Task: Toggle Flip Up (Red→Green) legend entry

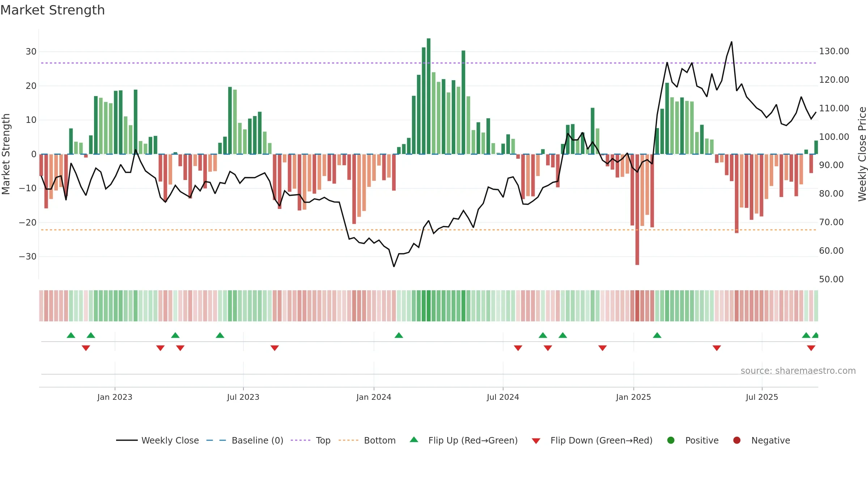Action: [464, 440]
